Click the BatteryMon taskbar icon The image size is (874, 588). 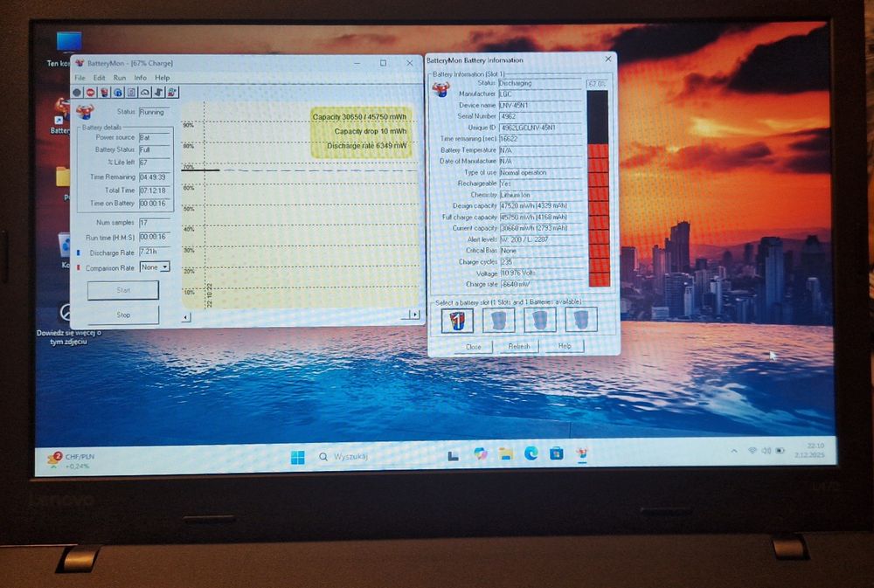[582, 453]
